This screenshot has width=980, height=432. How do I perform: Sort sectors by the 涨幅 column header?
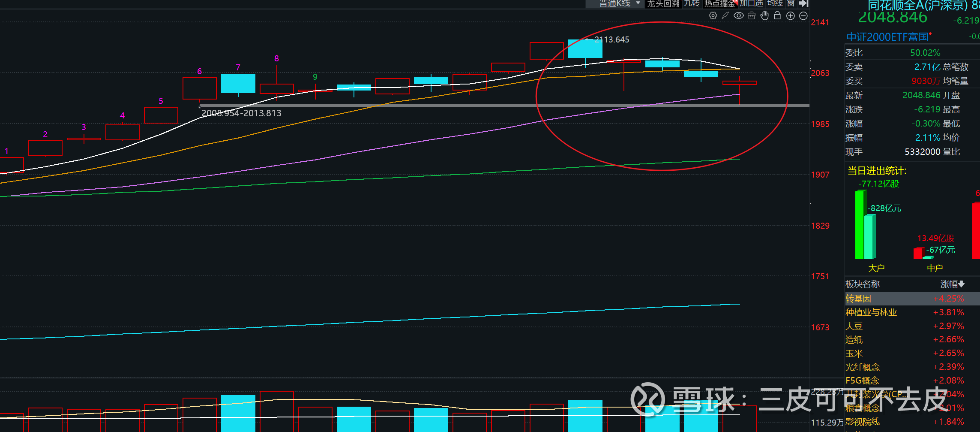tap(952, 284)
